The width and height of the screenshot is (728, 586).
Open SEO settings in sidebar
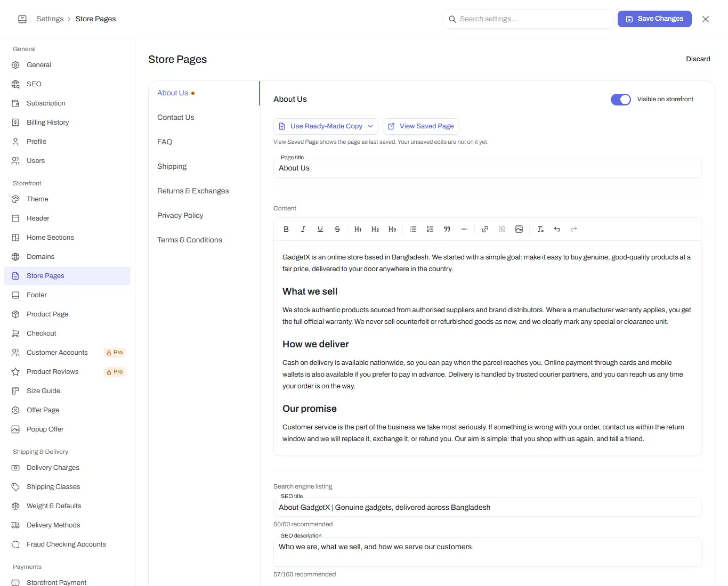(x=67, y=84)
